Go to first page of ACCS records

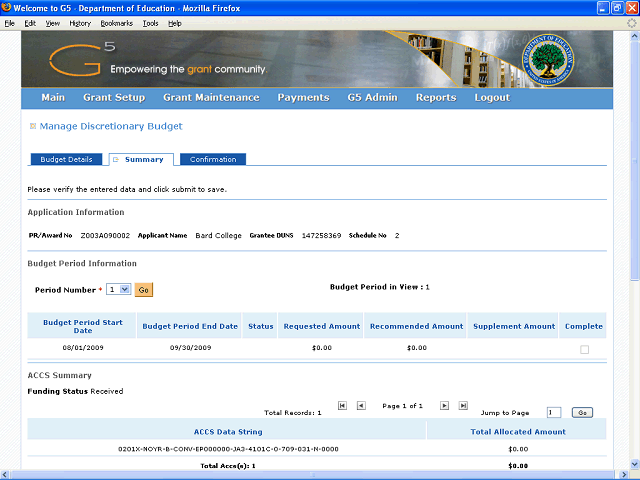(342, 406)
